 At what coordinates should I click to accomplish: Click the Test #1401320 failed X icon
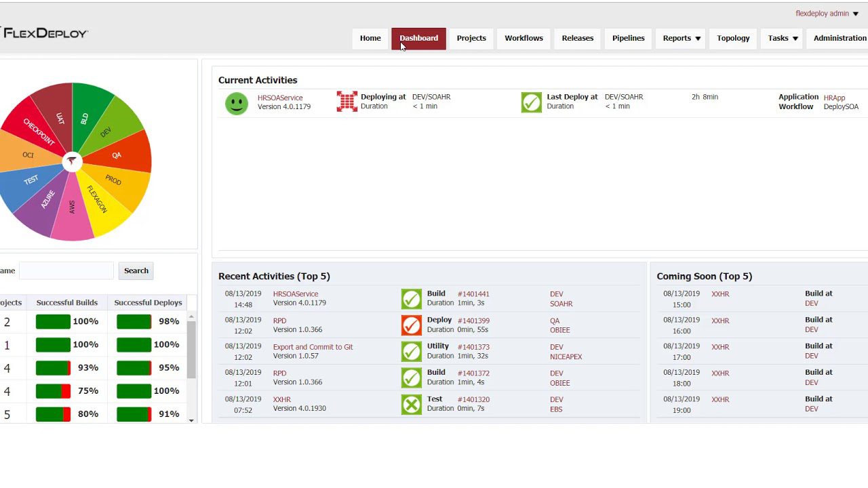411,405
